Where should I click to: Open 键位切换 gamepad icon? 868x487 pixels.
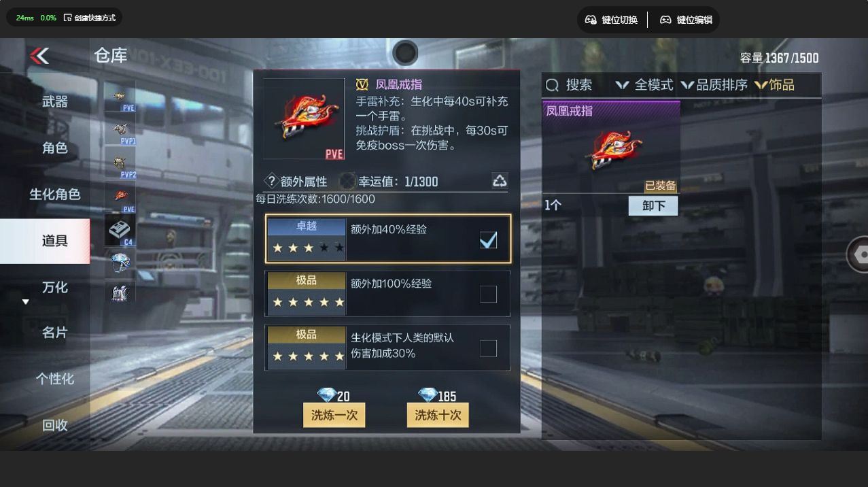(591, 20)
